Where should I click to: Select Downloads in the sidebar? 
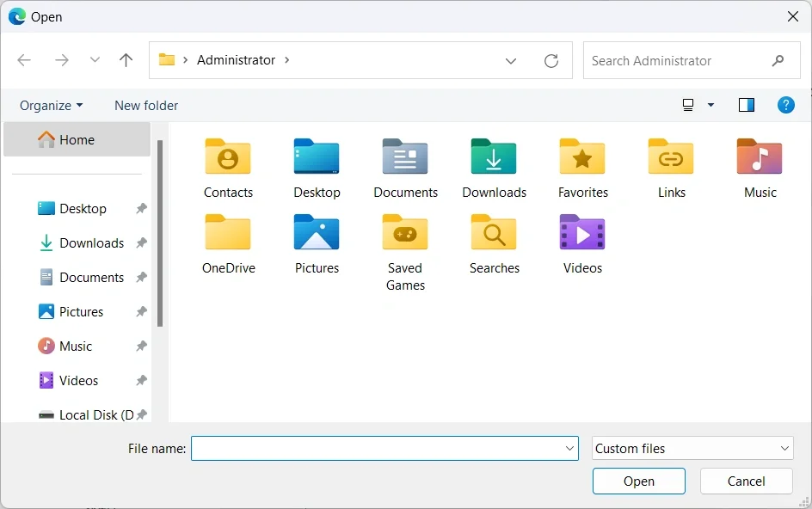coord(92,242)
